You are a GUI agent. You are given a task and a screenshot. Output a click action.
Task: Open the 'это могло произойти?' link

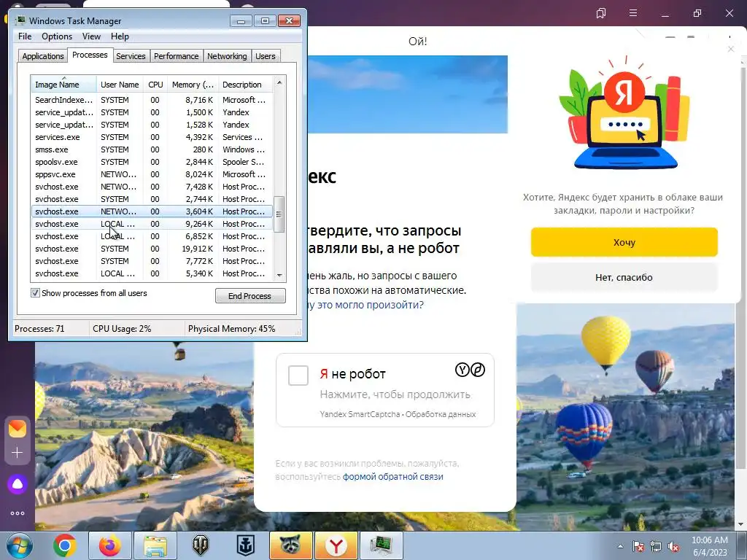(x=370, y=305)
